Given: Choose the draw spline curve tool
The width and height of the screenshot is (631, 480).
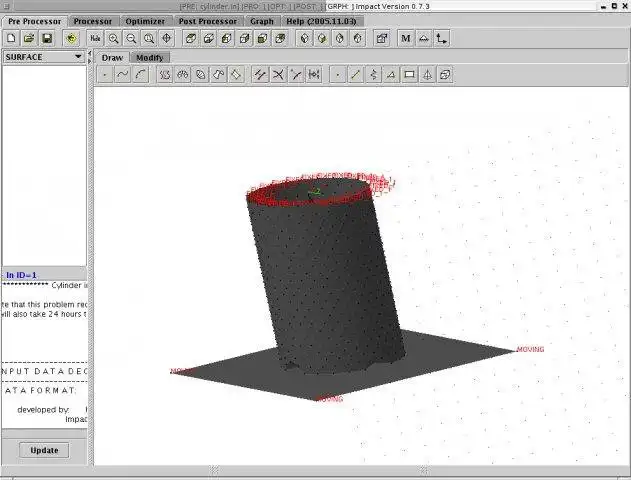Looking at the screenshot, I should point(122,75).
